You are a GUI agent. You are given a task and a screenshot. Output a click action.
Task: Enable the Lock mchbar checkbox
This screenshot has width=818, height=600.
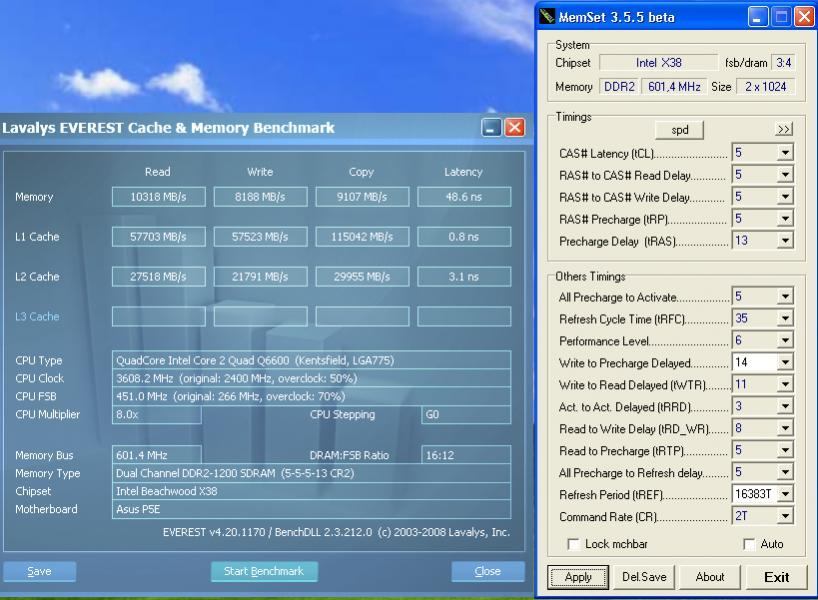click(x=573, y=544)
